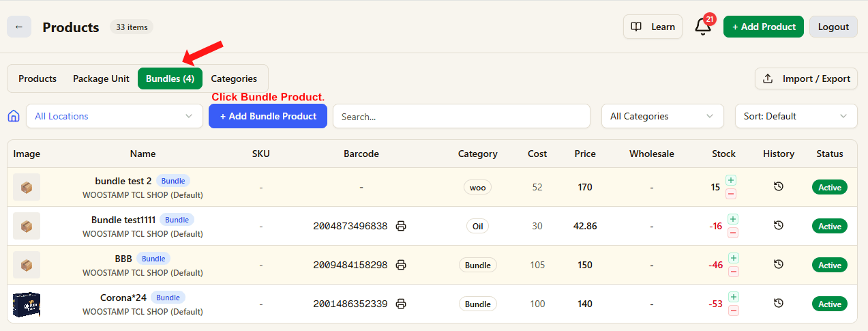The height and width of the screenshot is (331, 868).
Task: Click the back arrow button
Action: [19, 27]
